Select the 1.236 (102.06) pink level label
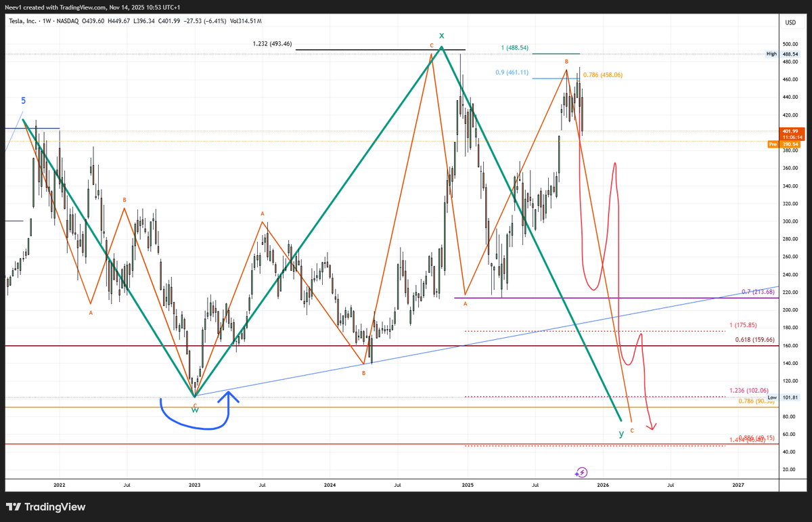Image resolution: width=812 pixels, height=522 pixels. click(x=748, y=391)
